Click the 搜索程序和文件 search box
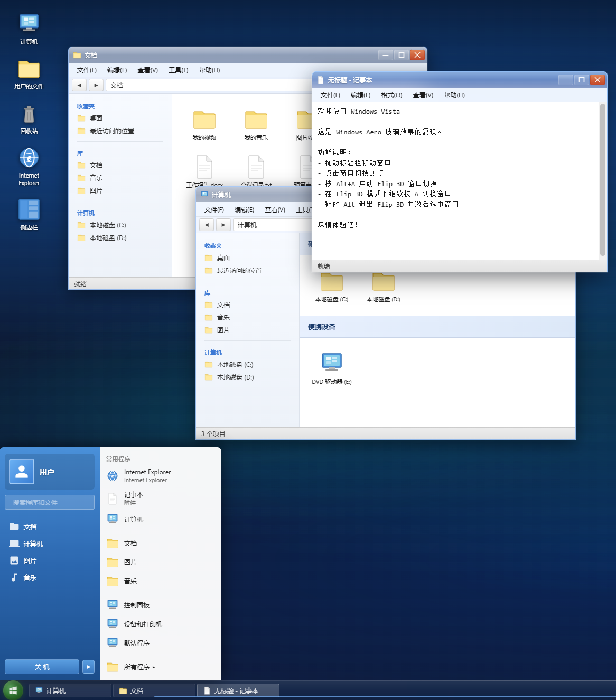This screenshot has height=700, width=616. 50,502
